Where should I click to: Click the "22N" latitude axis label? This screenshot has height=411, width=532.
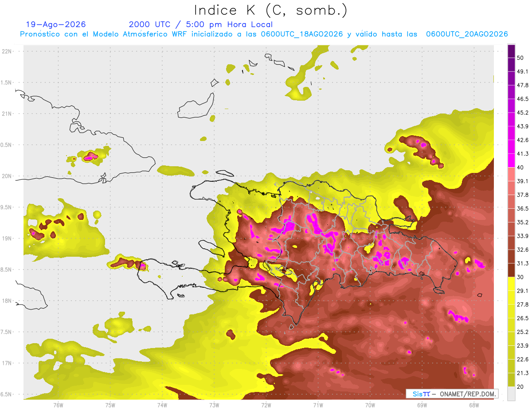point(8,51)
